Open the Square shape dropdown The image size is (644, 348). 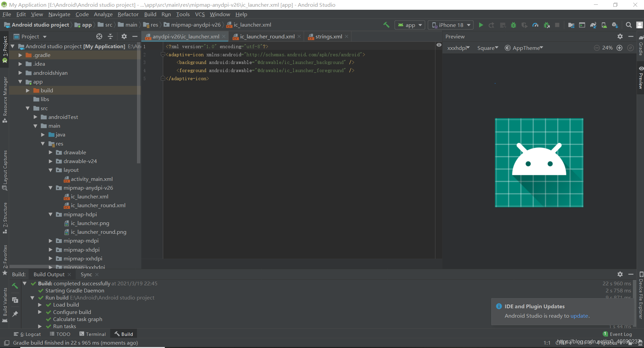(488, 48)
